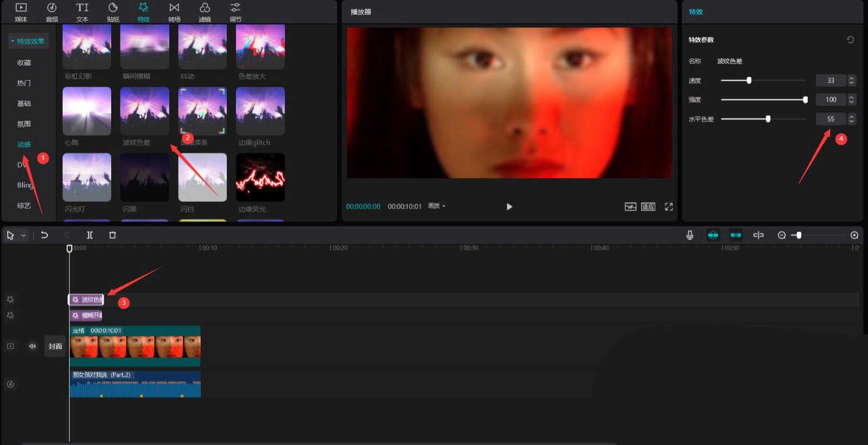Click the 适应 fit button in player

pos(648,207)
